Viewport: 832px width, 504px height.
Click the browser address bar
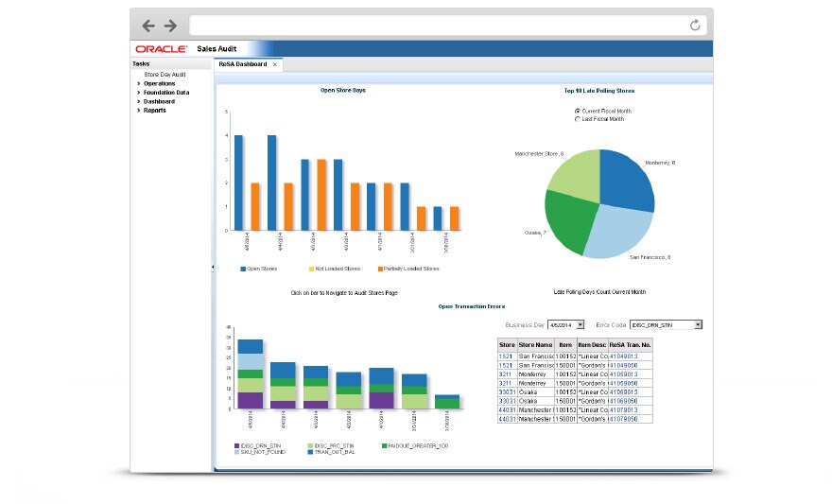438,26
